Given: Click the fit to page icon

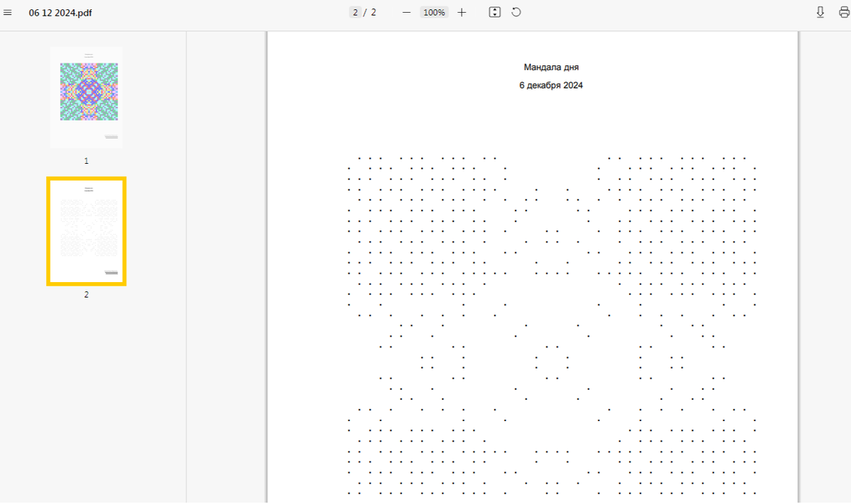Looking at the screenshot, I should (x=495, y=12).
